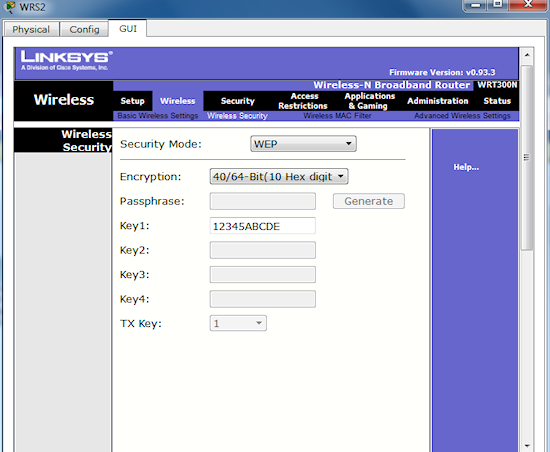This screenshot has width=550, height=452.
Task: Switch to the Config tab
Action: coord(84,29)
